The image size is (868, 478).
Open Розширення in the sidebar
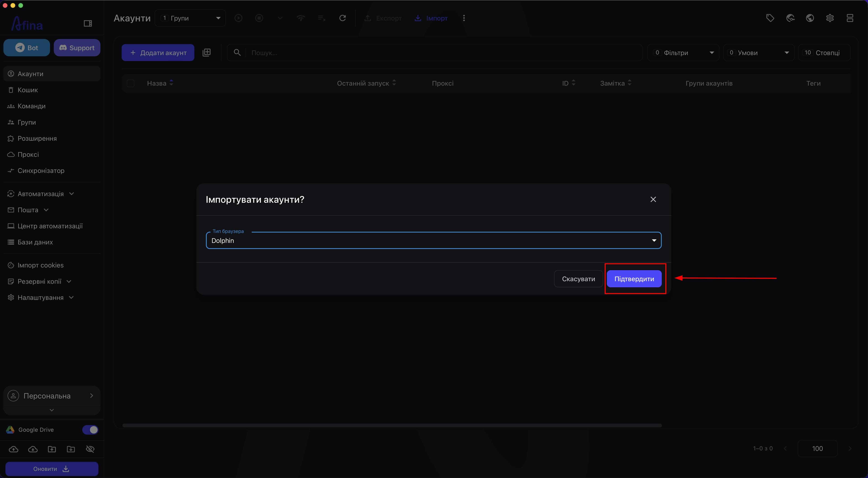click(52, 138)
